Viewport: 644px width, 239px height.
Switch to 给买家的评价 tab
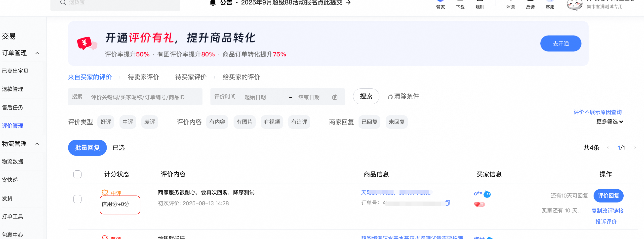click(241, 77)
